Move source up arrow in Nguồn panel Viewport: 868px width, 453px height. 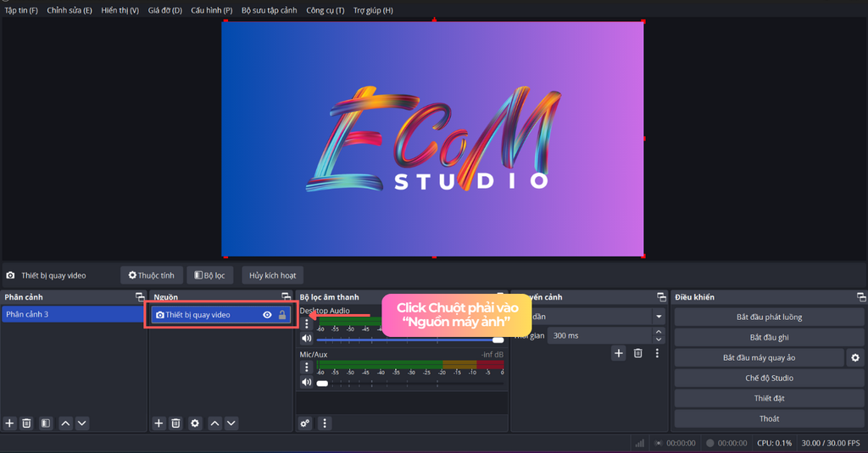[214, 423]
